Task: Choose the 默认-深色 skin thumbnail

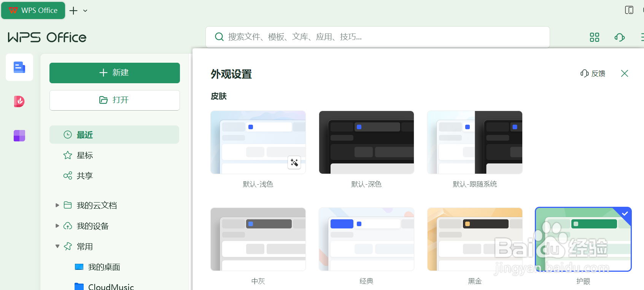Action: (366, 143)
